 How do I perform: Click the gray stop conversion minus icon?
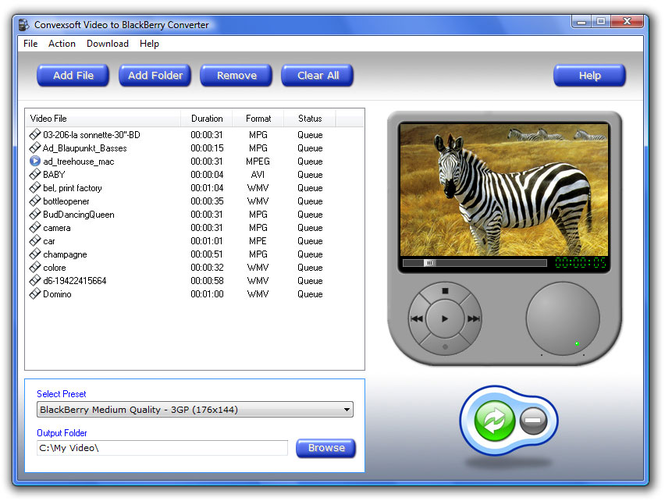tap(533, 420)
